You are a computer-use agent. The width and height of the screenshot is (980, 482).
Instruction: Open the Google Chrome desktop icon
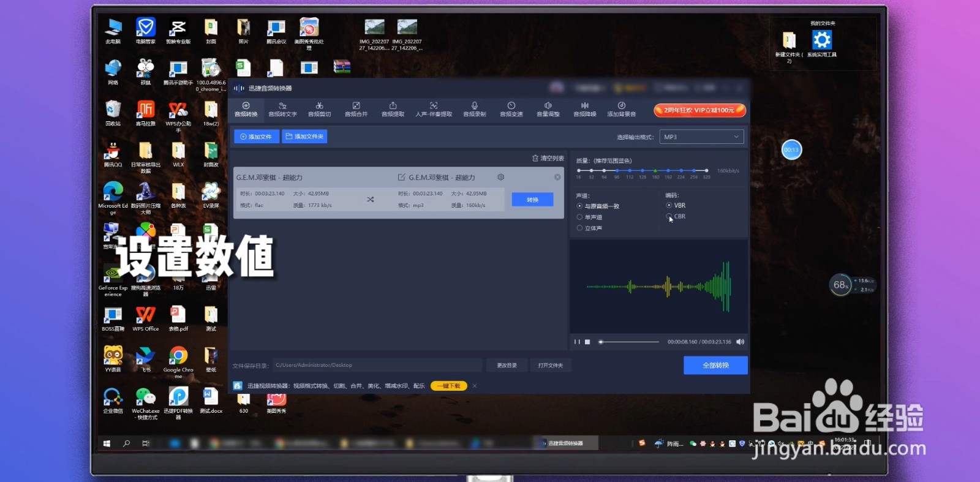(178, 362)
